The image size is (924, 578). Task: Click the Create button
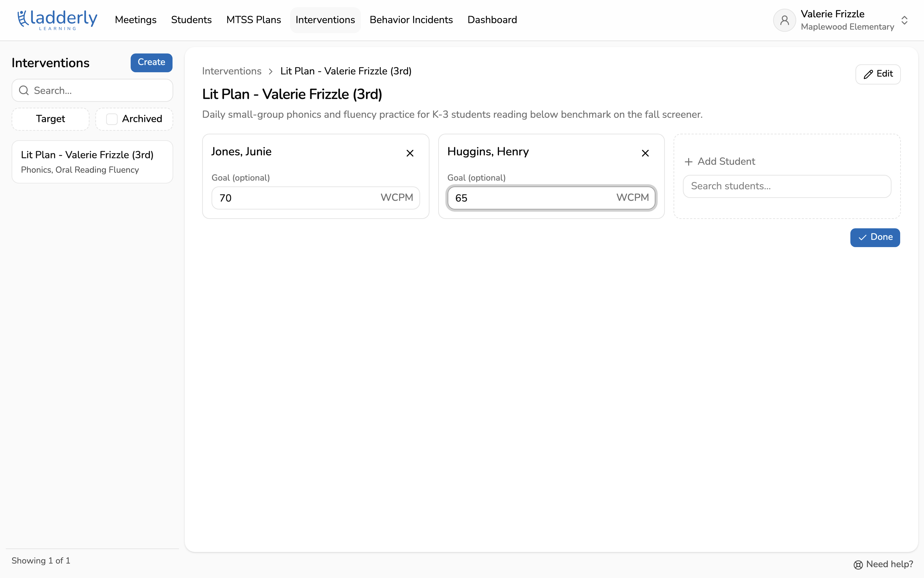coord(151,62)
